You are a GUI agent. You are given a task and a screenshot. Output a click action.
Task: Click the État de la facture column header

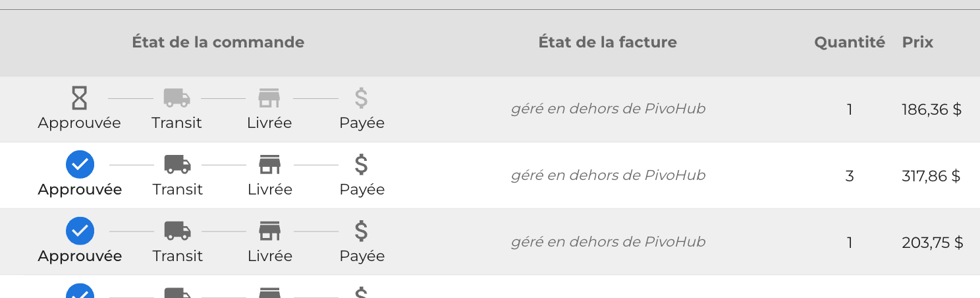[x=607, y=42]
